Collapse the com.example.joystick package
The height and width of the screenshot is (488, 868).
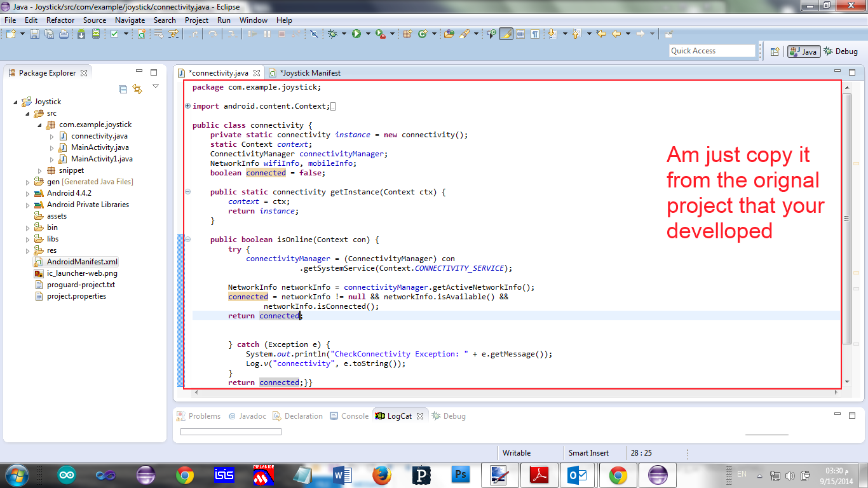(39, 124)
